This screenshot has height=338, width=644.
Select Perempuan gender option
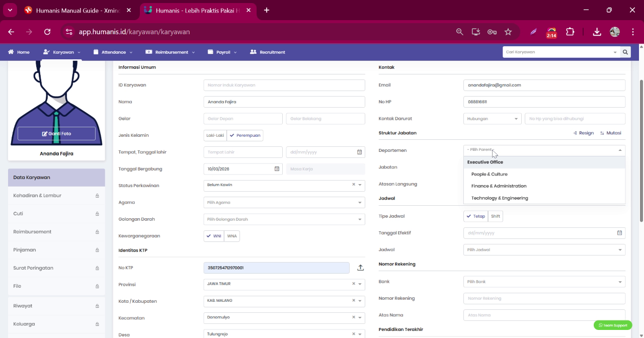(245, 135)
